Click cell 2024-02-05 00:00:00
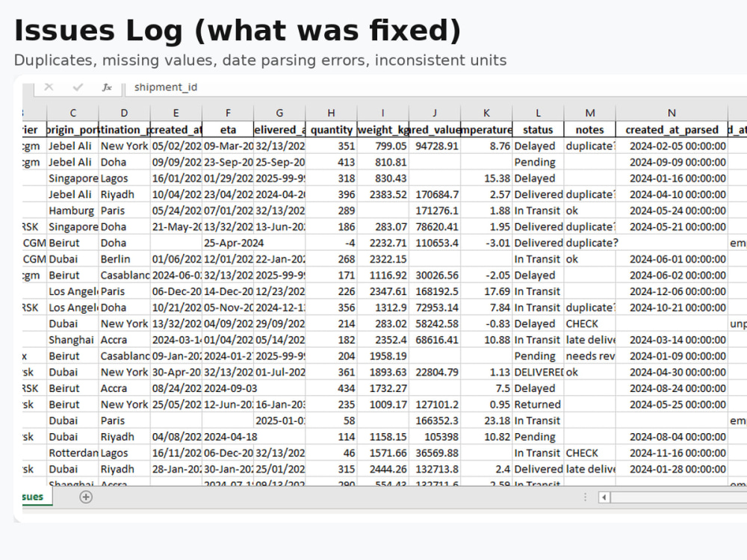The image size is (747, 560). coord(672,146)
